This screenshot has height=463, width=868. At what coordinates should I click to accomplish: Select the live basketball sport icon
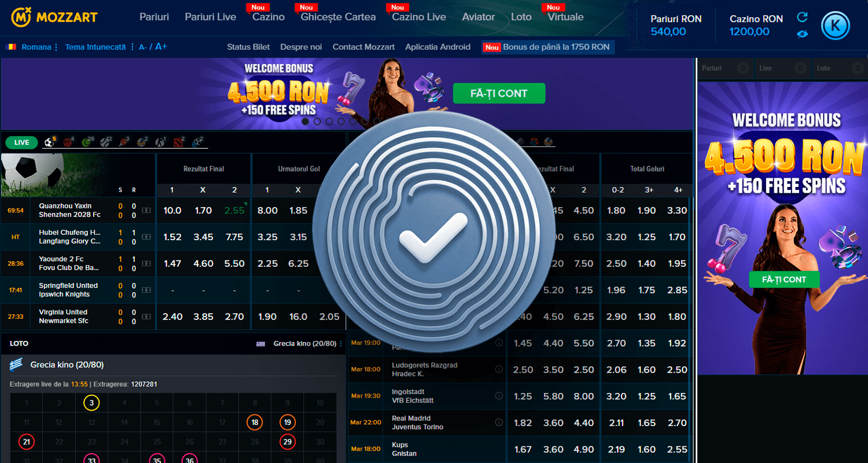[68, 142]
